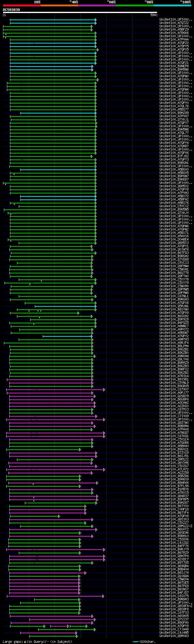Select label UniRef100_C7IVU9

[x=174, y=416]
